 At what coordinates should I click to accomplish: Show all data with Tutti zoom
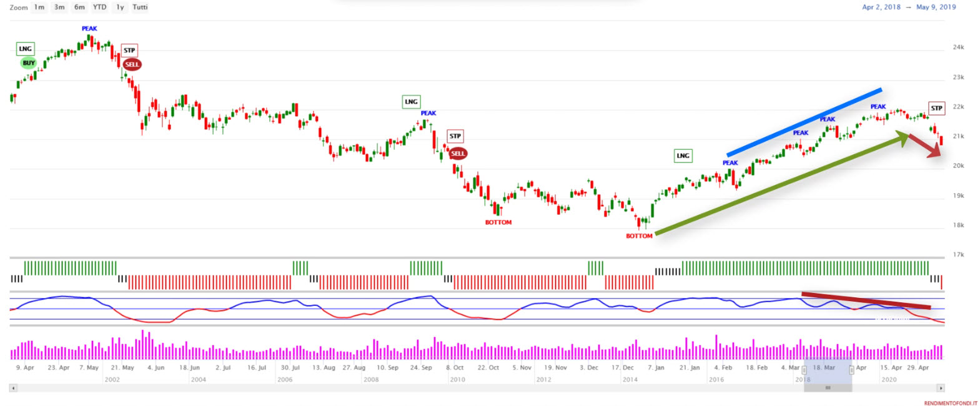click(x=140, y=7)
